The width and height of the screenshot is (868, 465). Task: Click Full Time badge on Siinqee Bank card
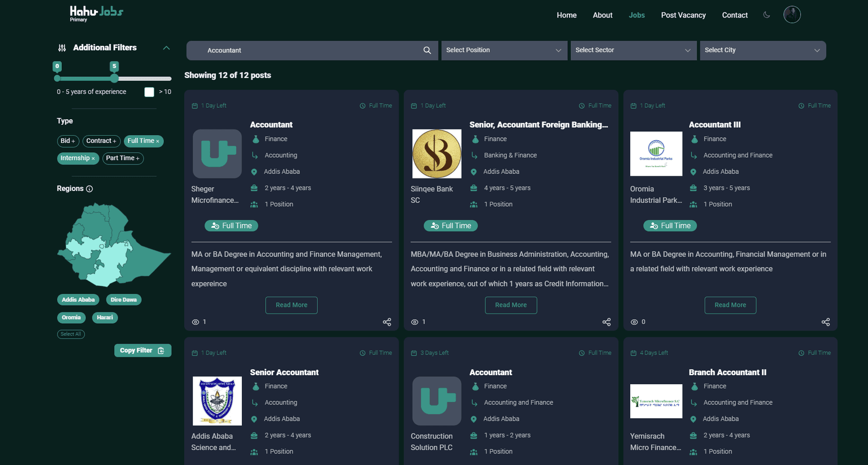pyautogui.click(x=450, y=226)
